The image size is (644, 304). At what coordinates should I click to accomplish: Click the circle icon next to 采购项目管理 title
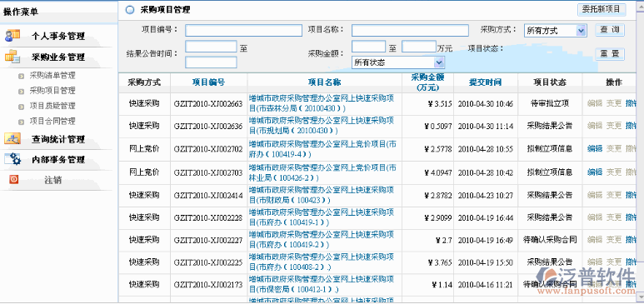(x=130, y=10)
